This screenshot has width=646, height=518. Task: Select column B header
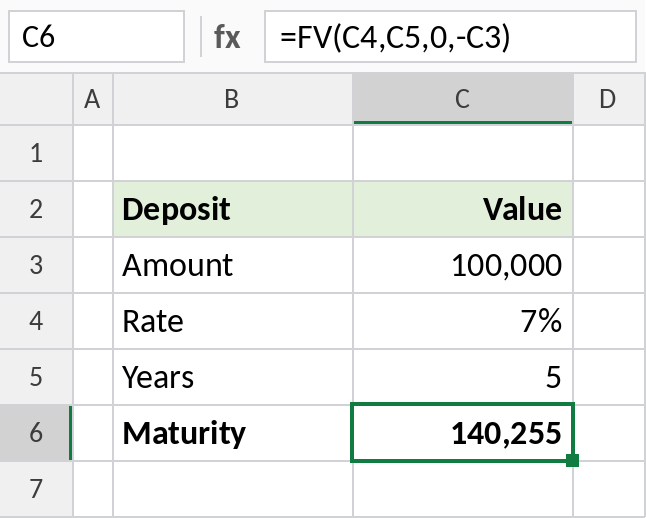[x=233, y=99]
